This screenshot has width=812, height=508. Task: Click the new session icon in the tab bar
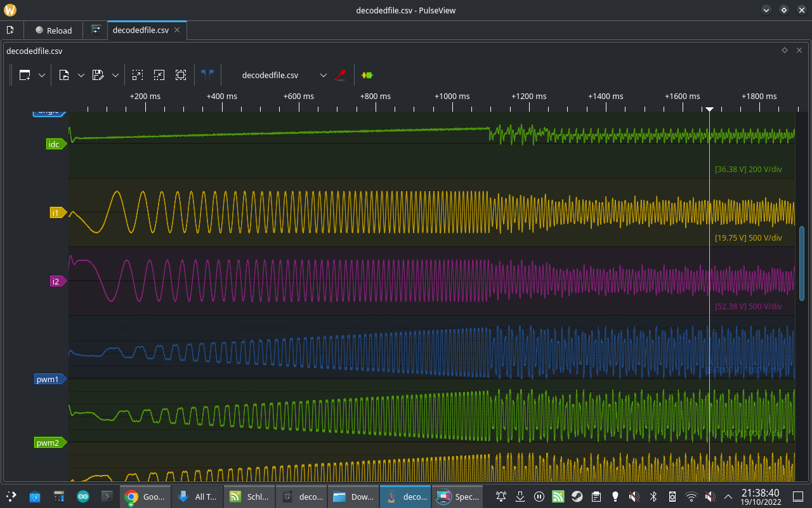click(x=10, y=30)
